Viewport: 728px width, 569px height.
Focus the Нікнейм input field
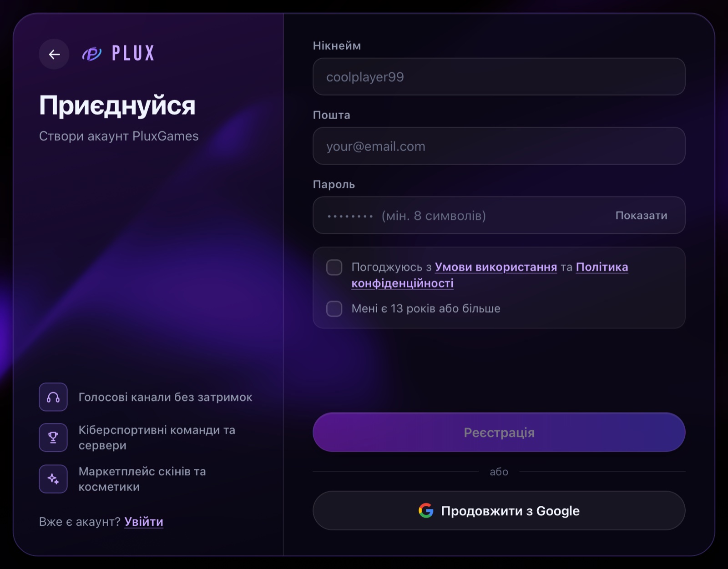tap(499, 77)
